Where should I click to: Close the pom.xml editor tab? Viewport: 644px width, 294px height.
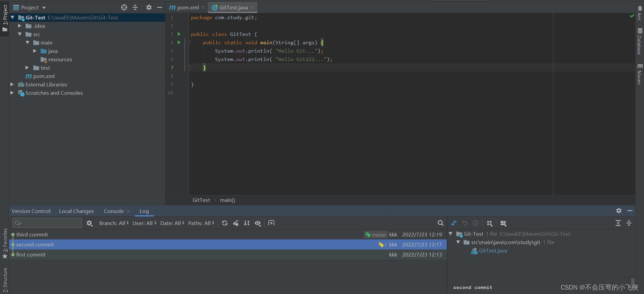click(203, 7)
